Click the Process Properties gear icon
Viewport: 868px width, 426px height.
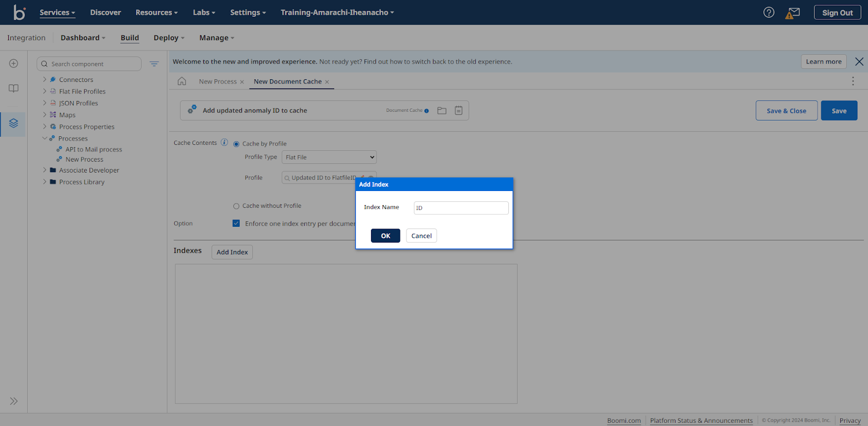[x=53, y=126]
